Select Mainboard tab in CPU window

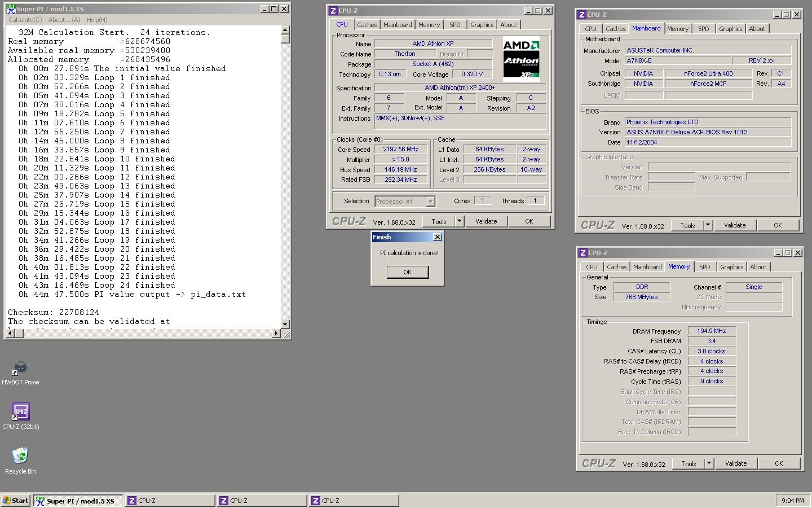pyautogui.click(x=398, y=25)
